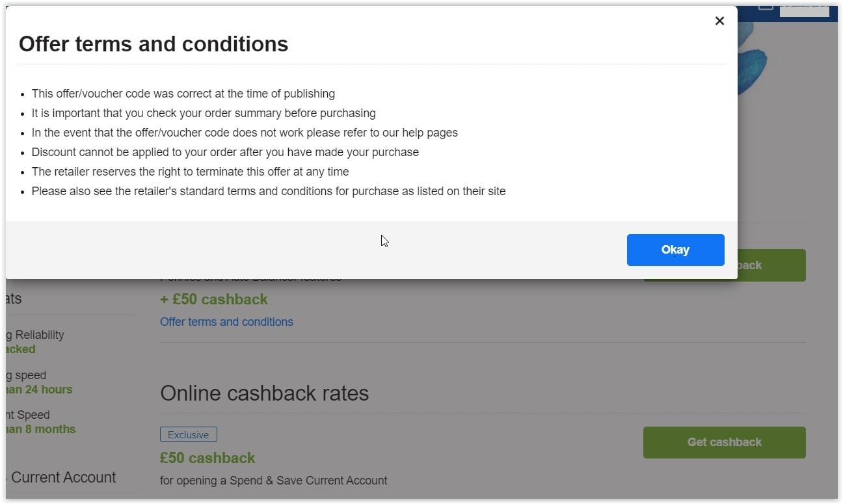
Task: Click 'for opening a Spend & Save Current Account'
Action: point(273,481)
